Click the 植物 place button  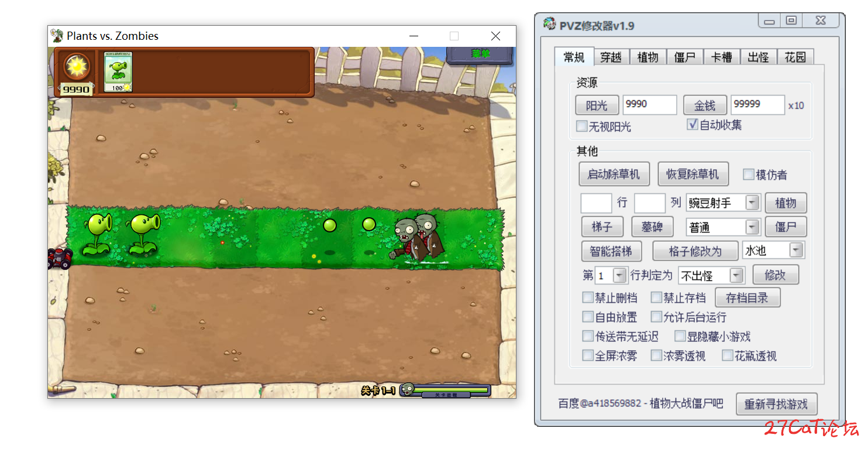(x=786, y=203)
